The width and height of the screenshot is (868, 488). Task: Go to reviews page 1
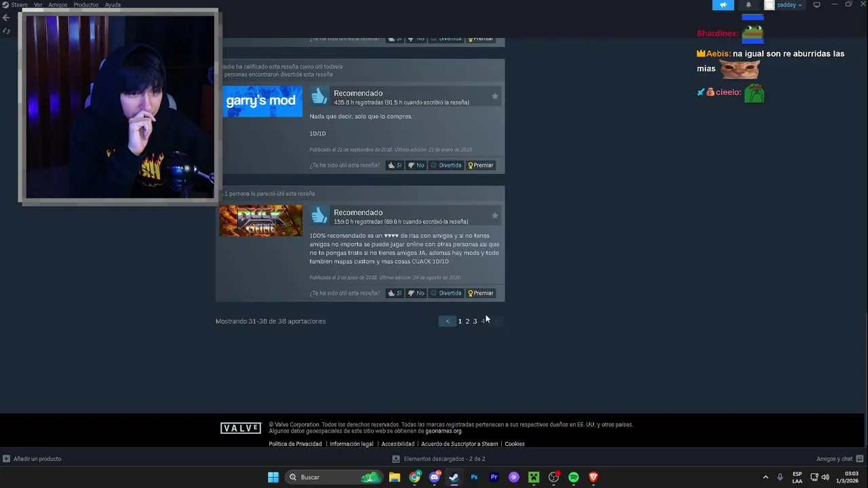460,321
